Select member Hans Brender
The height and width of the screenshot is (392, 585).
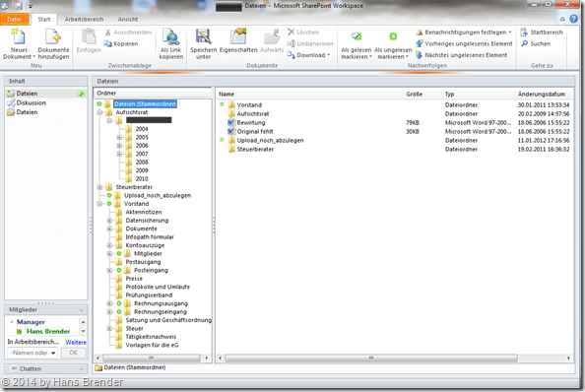point(47,331)
